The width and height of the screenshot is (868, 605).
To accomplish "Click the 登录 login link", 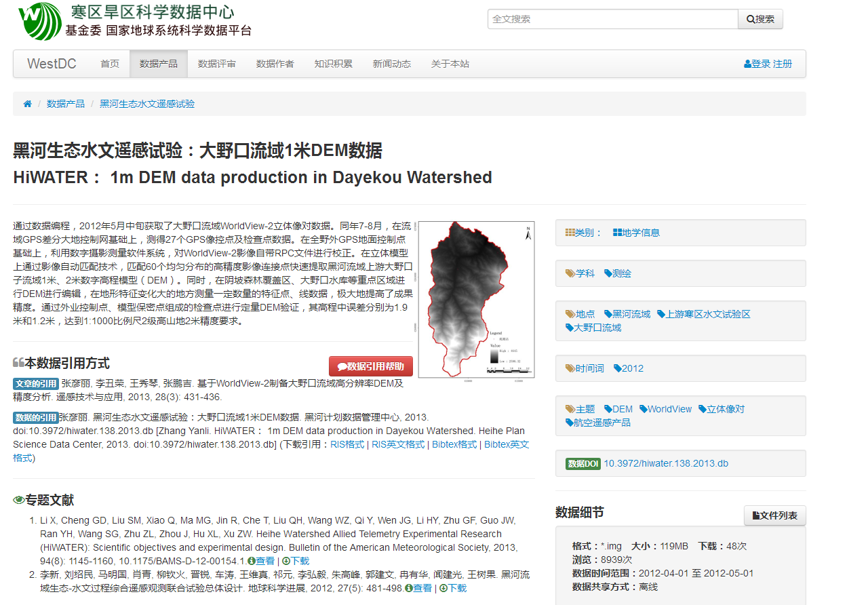I will pos(757,64).
